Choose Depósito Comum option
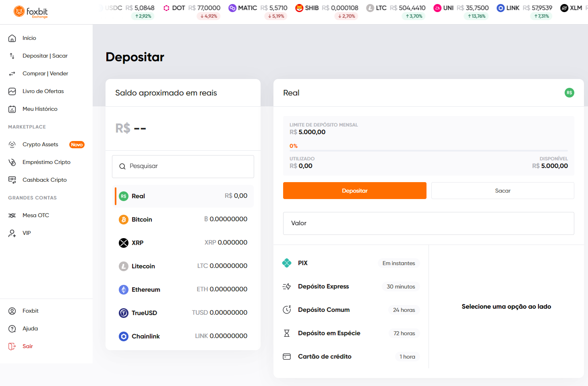 coord(351,310)
